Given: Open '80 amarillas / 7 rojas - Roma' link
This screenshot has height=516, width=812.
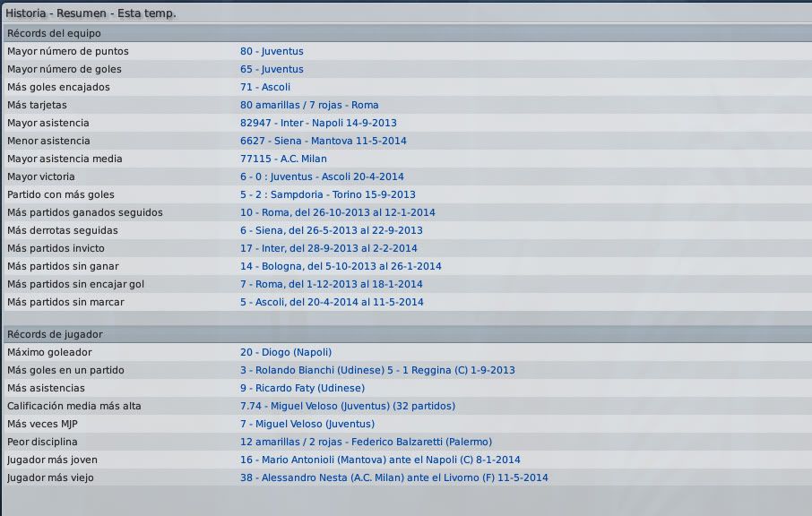Looking at the screenshot, I should (309, 105).
